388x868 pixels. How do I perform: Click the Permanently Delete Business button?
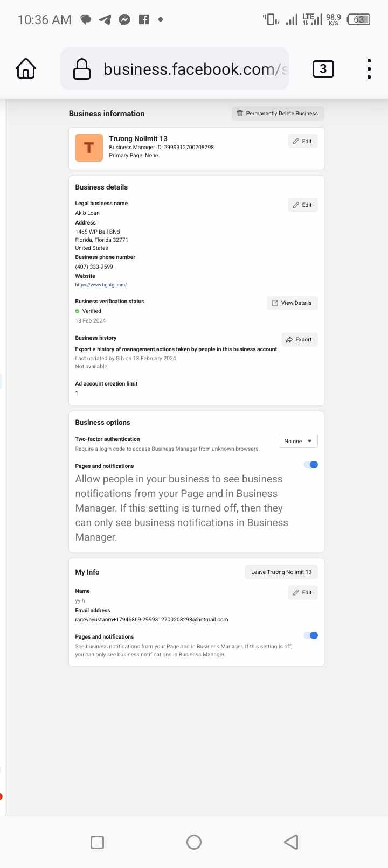pyautogui.click(x=278, y=113)
